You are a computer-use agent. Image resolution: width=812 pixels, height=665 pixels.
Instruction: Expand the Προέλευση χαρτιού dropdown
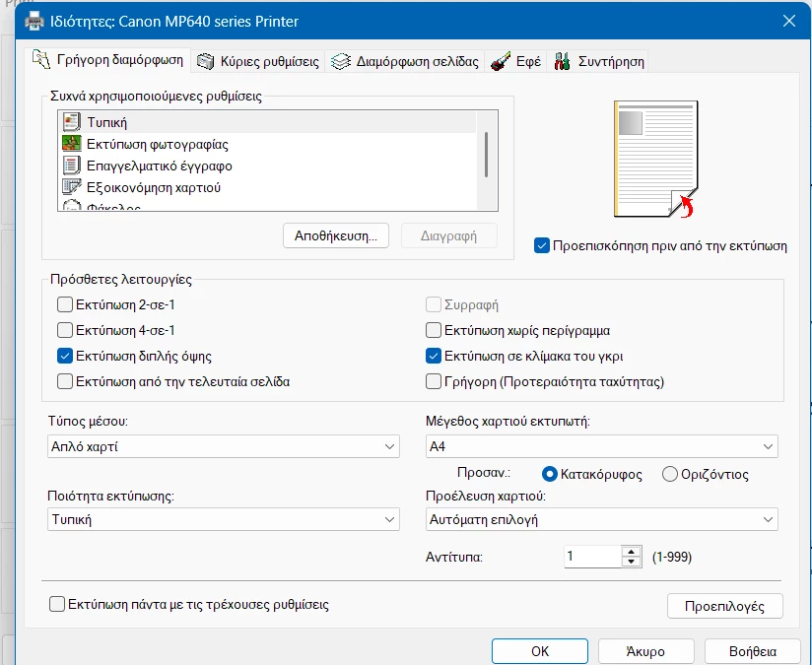[602, 519]
